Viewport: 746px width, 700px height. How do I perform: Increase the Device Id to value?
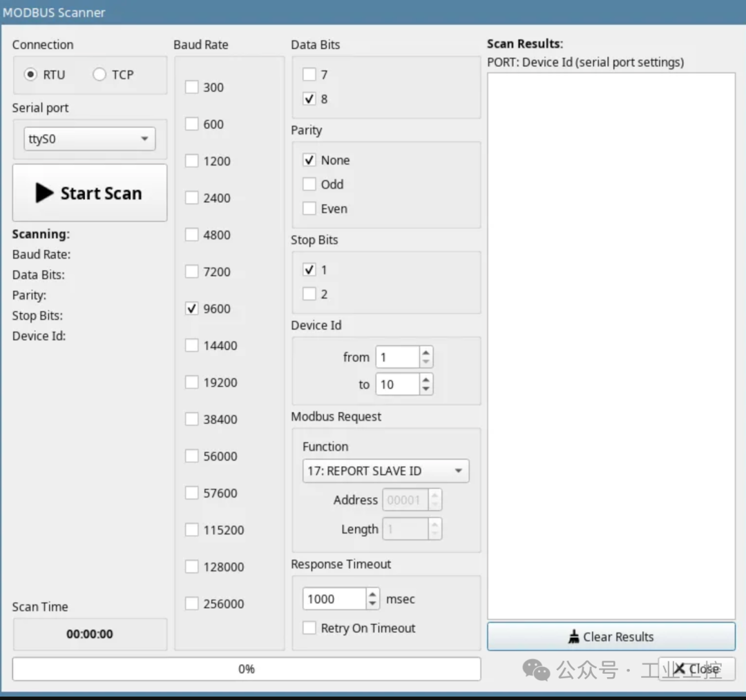click(426, 380)
